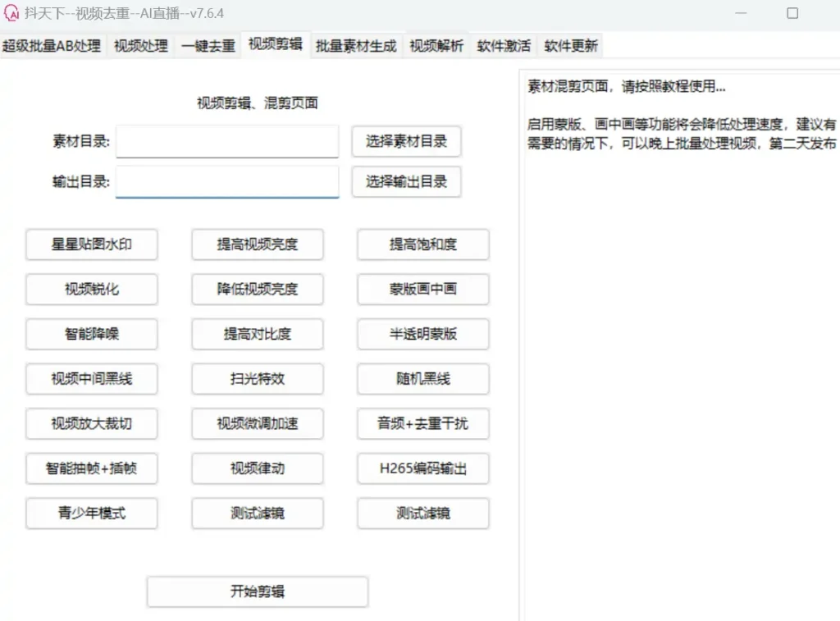Viewport: 840px width, 621px height.
Task: Focus the 输出目录 input field
Action: [227, 181]
